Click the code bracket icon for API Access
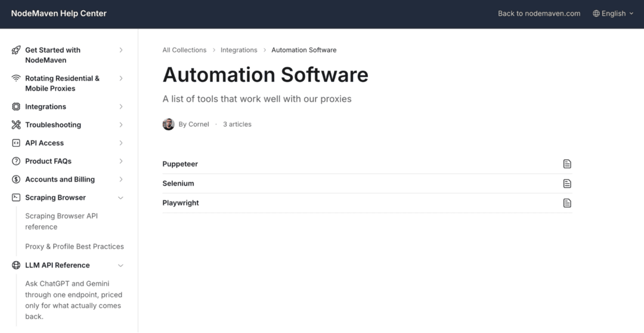 pyautogui.click(x=16, y=143)
